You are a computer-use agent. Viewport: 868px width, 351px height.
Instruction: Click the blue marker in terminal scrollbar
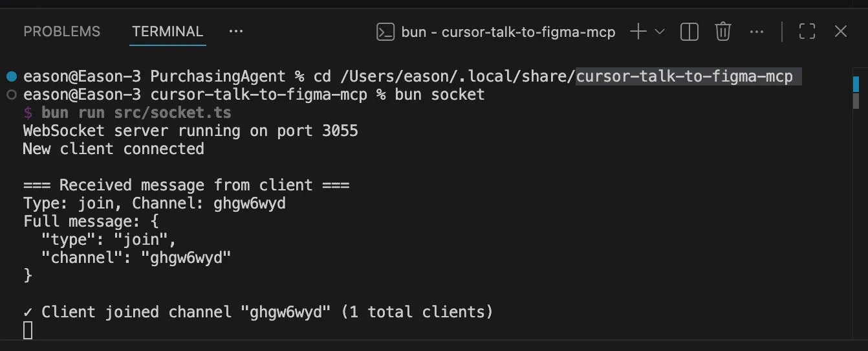click(856, 84)
